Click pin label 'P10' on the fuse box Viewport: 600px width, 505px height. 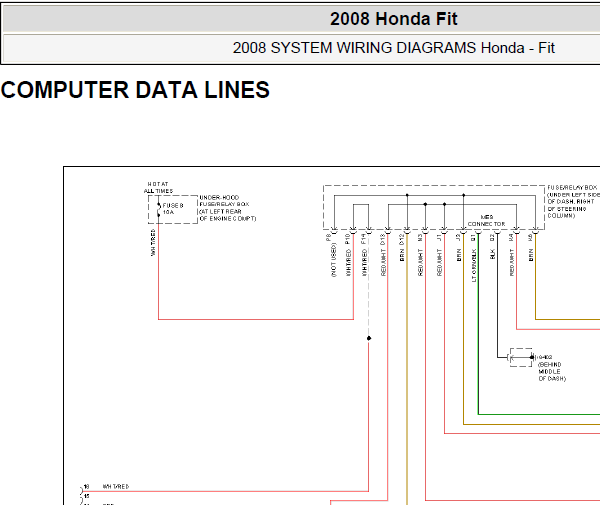[x=347, y=239]
